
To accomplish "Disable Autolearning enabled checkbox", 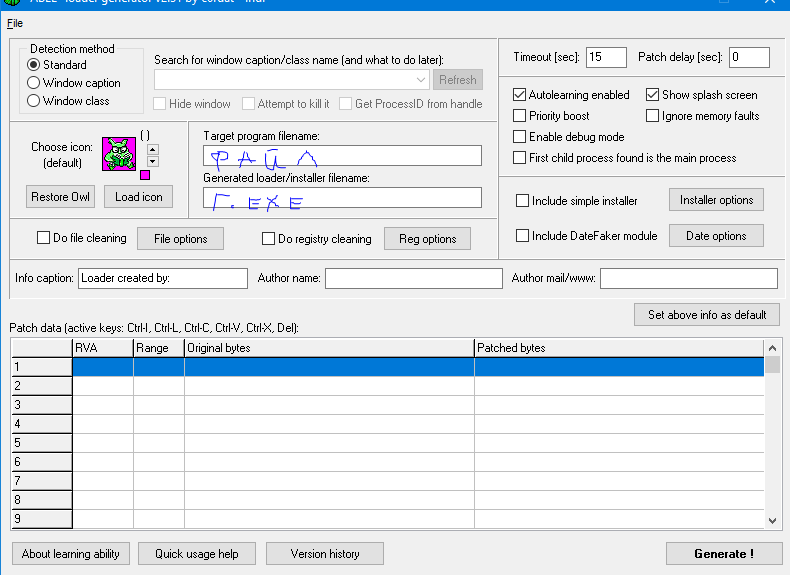I will pos(520,95).
